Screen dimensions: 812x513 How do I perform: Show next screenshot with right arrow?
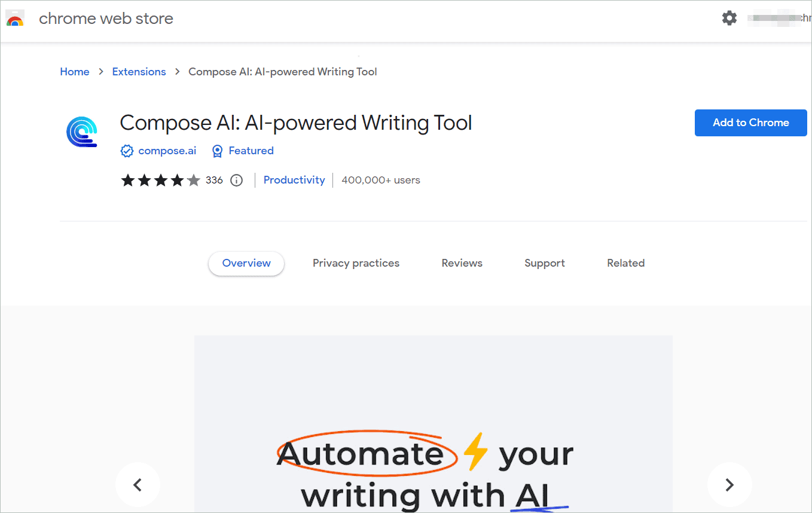729,484
